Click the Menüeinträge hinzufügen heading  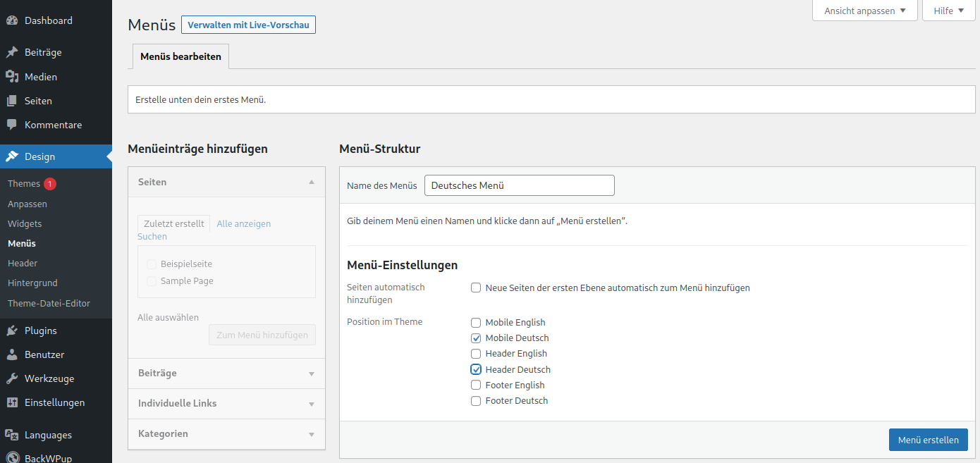(197, 149)
